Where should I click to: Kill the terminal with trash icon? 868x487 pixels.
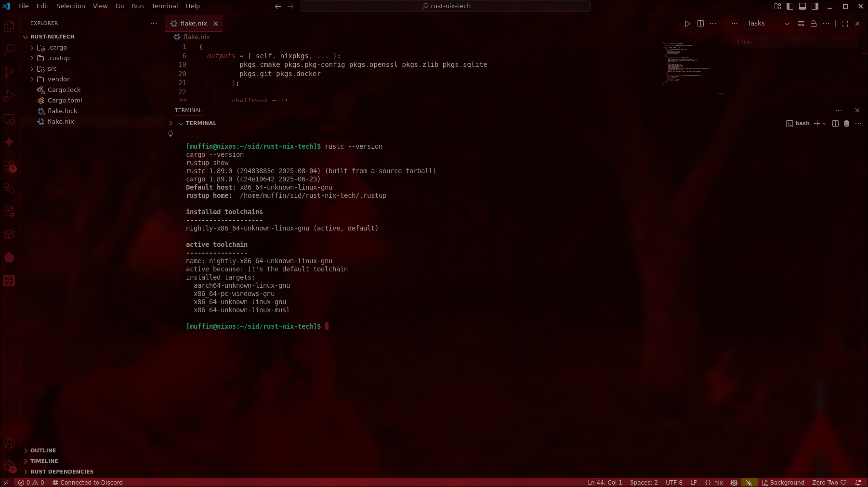(x=846, y=124)
